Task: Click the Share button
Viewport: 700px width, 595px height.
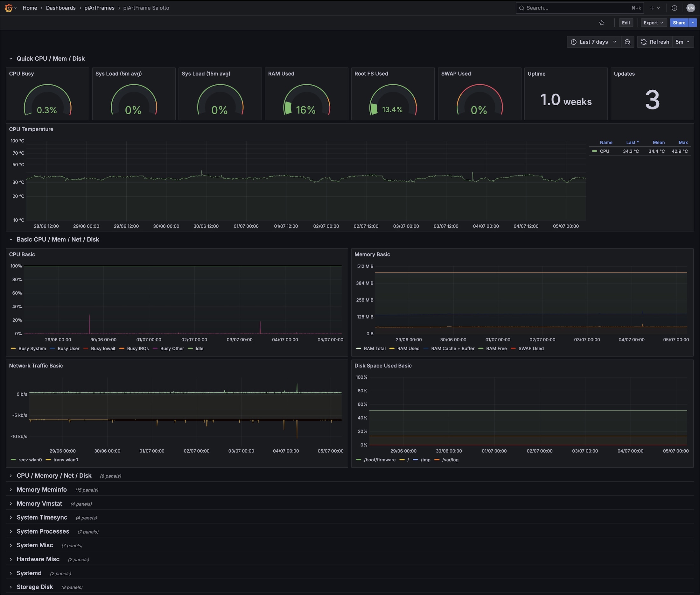Action: (x=679, y=23)
